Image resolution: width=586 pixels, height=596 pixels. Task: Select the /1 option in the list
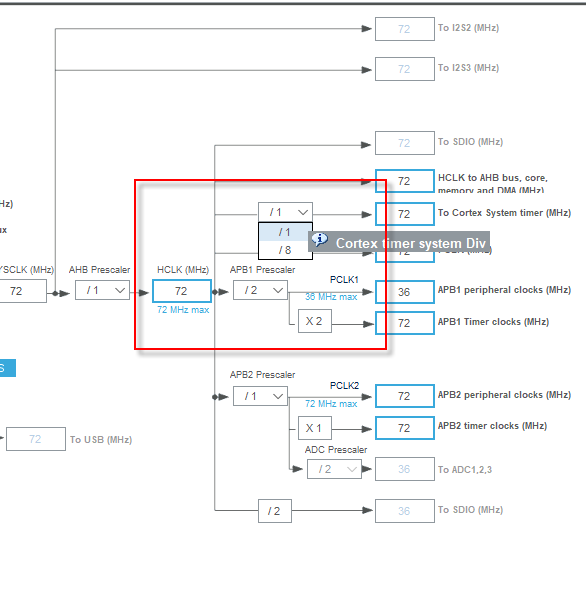click(284, 232)
